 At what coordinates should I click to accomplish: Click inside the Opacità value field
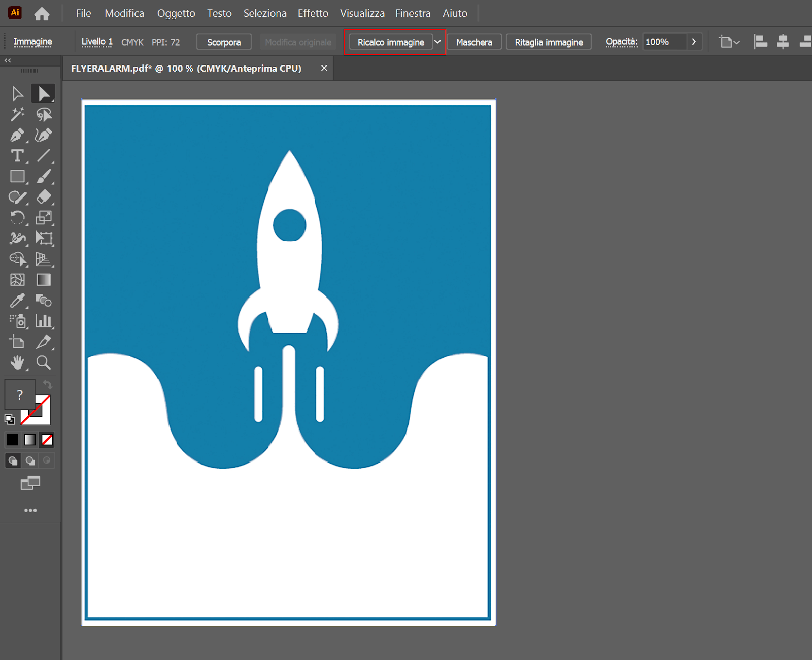pyautogui.click(x=665, y=42)
